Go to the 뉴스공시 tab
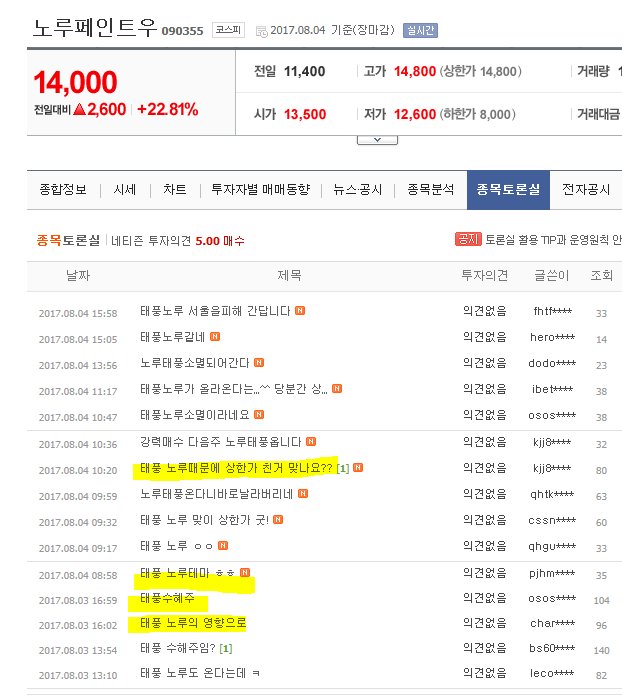622x698 pixels. [358, 190]
